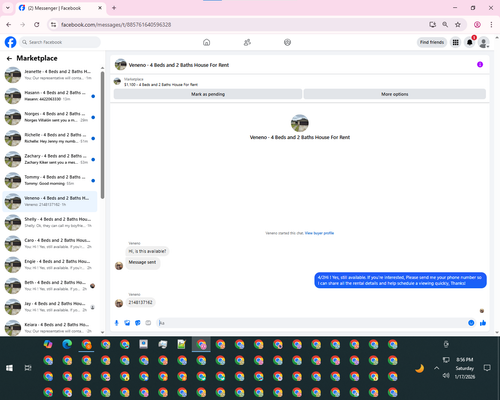
Task: Select the Veneno conversation in list
Action: [50, 201]
